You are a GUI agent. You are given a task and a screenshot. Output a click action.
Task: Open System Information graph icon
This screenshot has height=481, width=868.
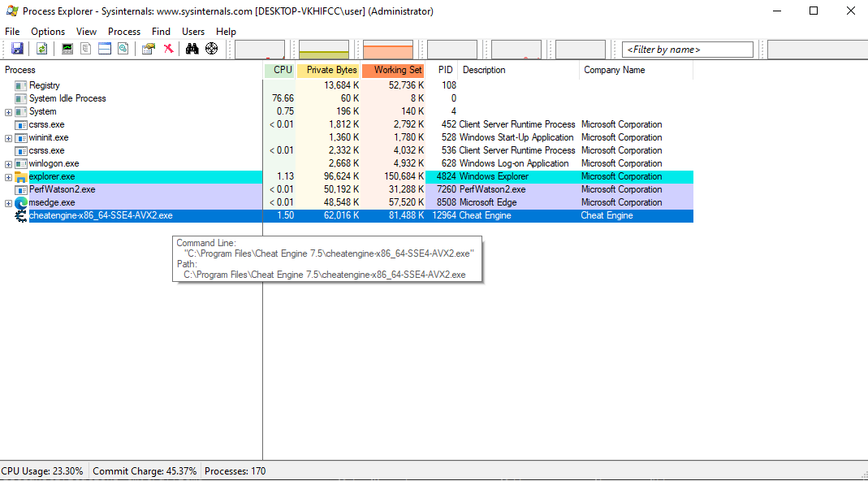coord(67,49)
